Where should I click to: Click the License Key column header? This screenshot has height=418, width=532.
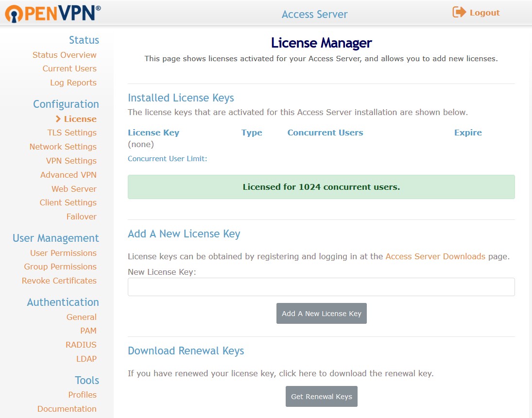154,133
